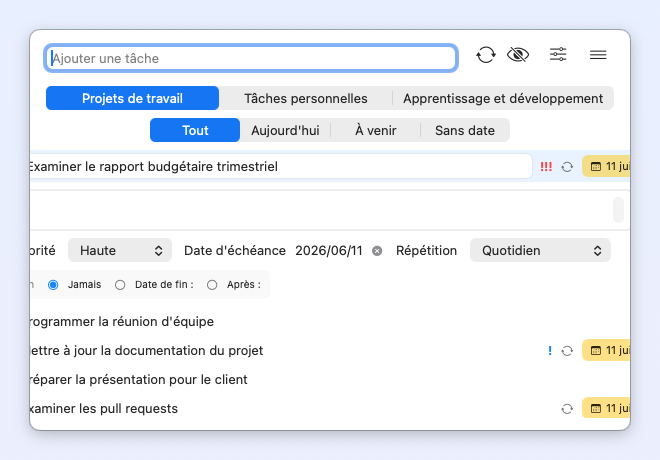
Task: Select the 'Après' radio button
Action: pos(212,285)
